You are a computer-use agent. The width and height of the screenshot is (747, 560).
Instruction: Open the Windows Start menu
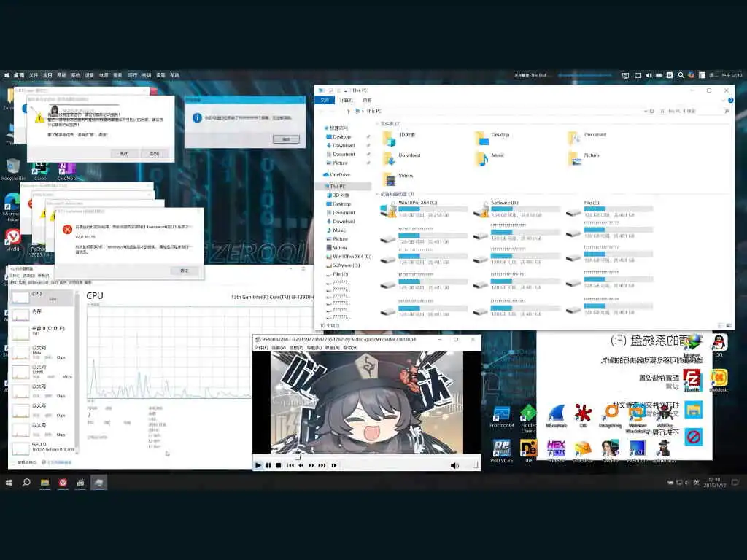[9, 483]
